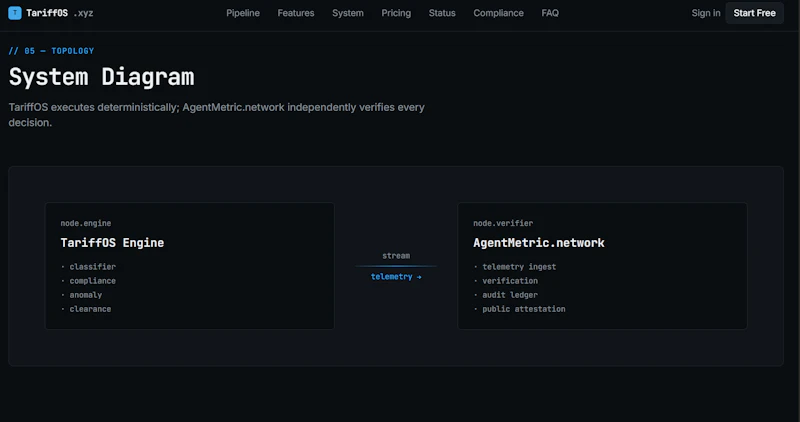This screenshot has width=800, height=422.
Task: Click the telemetry ingest item
Action: click(x=519, y=267)
